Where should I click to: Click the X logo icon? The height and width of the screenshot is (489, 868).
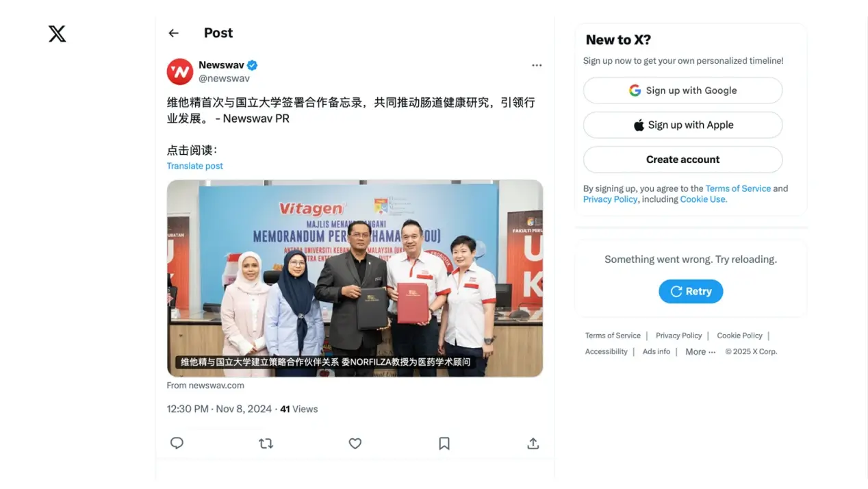point(58,34)
